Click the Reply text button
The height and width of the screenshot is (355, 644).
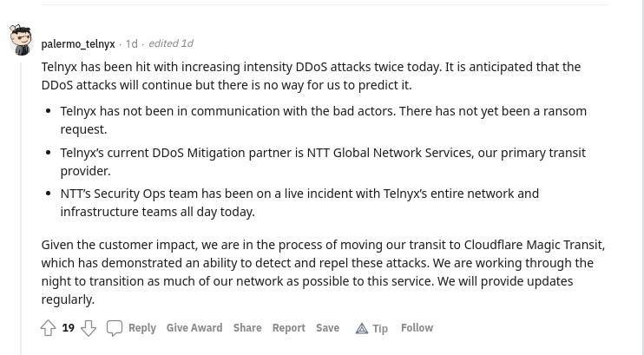tap(142, 328)
